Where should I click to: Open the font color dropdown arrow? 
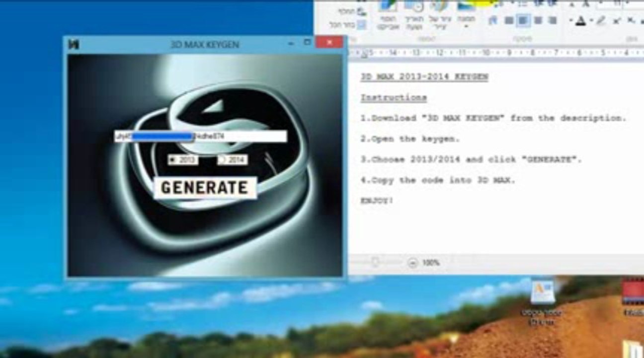(570, 20)
